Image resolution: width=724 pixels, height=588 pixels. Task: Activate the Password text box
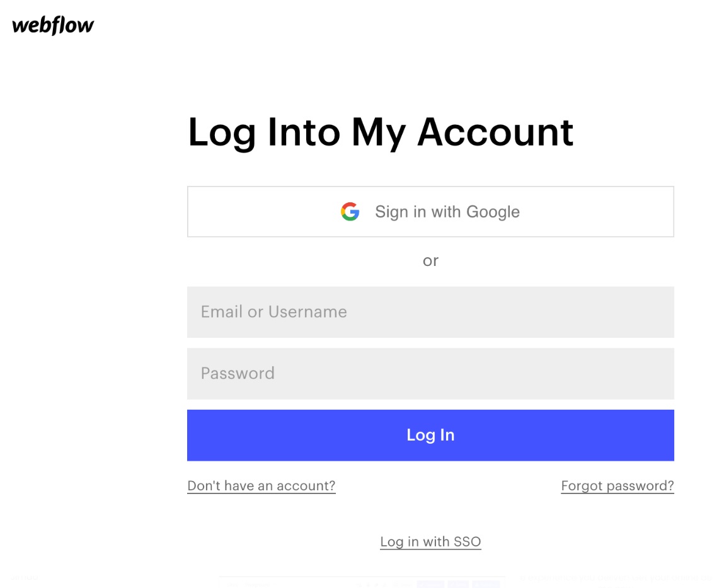(430, 374)
